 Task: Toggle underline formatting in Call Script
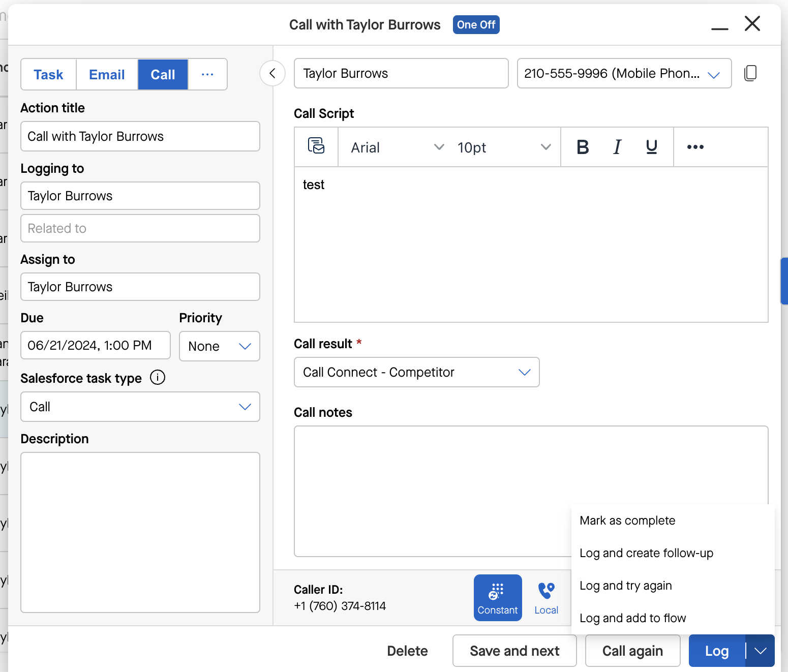pos(651,147)
